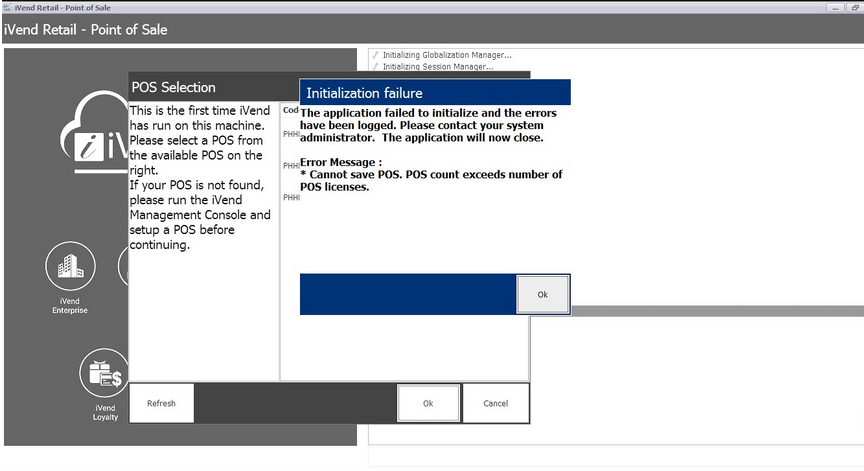This screenshot has width=864, height=471.
Task: Restore the iVend Retail window size
Action: (x=855, y=7)
